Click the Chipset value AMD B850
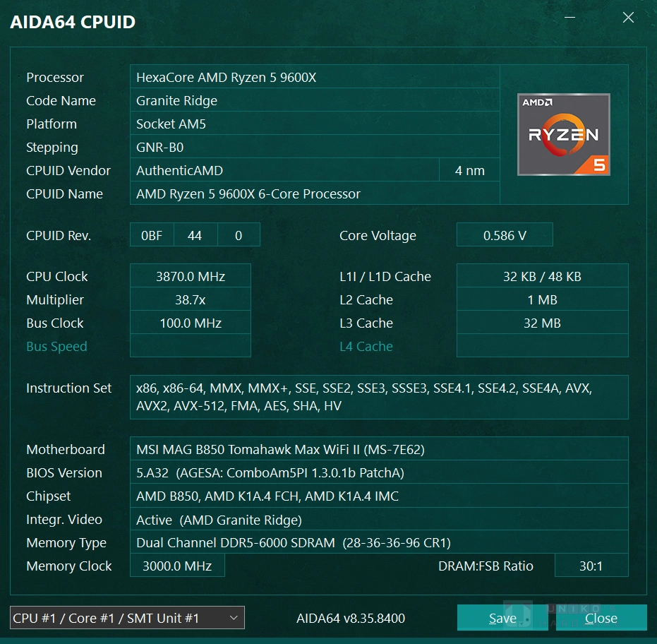Screen dimensions: 657x644 pyautogui.click(x=379, y=496)
